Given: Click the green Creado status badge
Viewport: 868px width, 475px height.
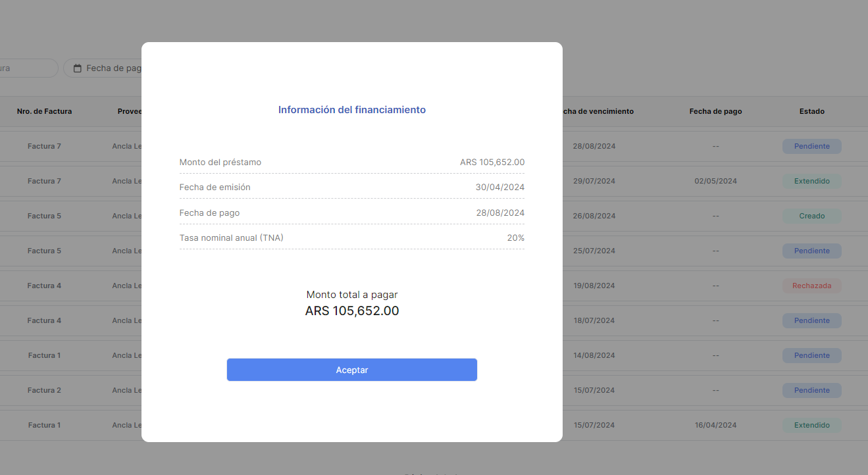Looking at the screenshot, I should (x=811, y=216).
